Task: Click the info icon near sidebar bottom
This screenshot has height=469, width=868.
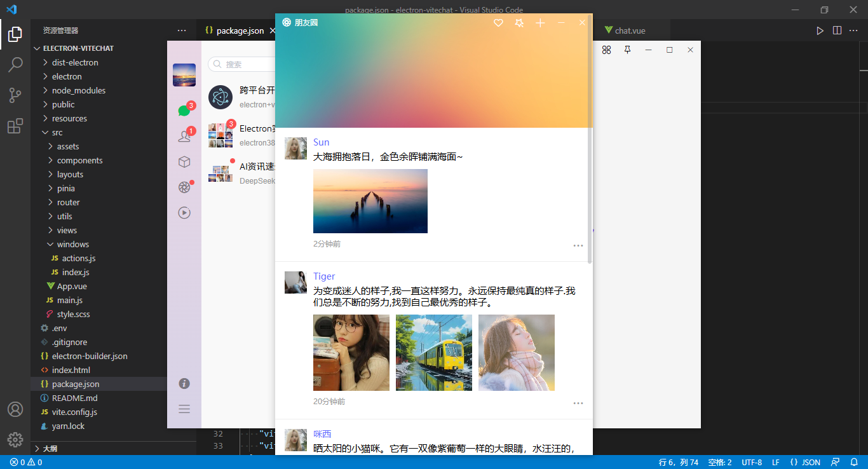Action: click(184, 383)
